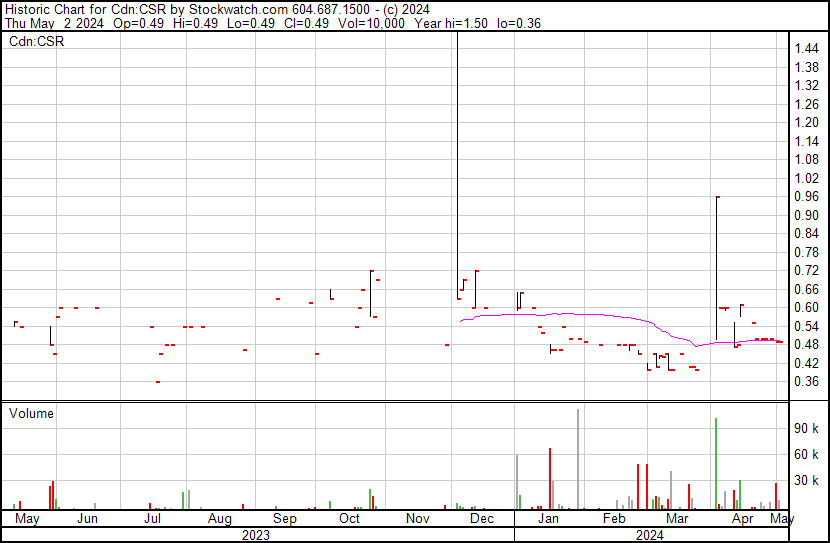Image resolution: width=830 pixels, height=543 pixels.
Task: Click the 'Nov' month label
Action: point(418,519)
